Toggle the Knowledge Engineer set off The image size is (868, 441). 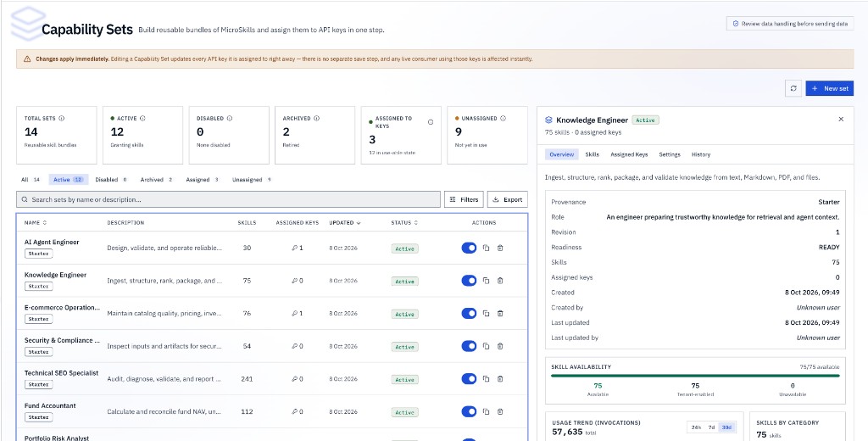tap(469, 281)
